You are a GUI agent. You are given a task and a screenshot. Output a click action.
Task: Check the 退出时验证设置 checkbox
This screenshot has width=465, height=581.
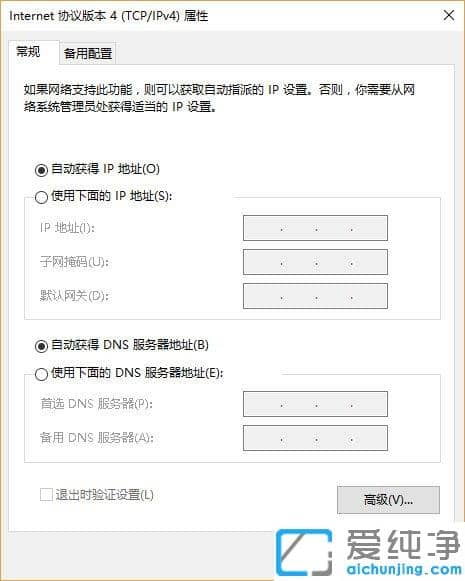(x=46, y=494)
